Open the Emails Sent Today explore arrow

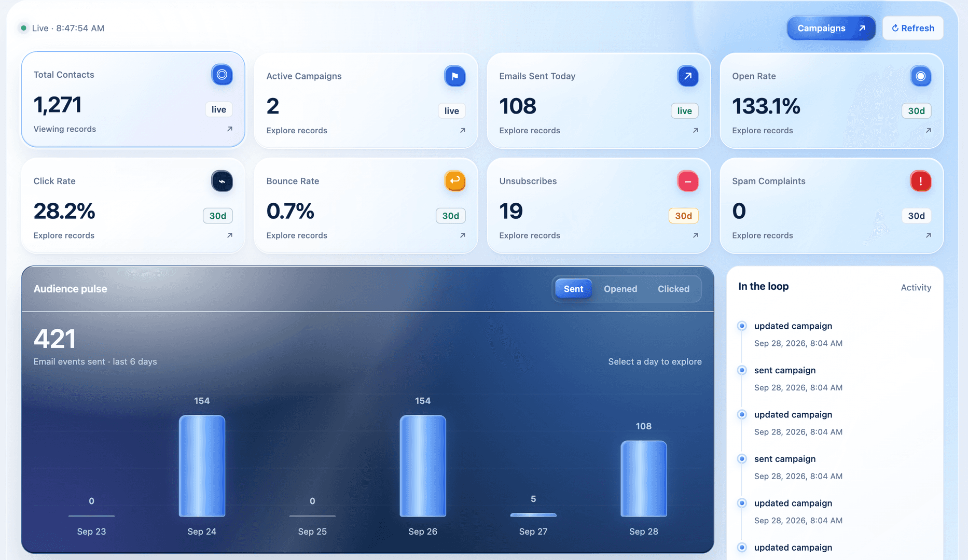tap(695, 131)
